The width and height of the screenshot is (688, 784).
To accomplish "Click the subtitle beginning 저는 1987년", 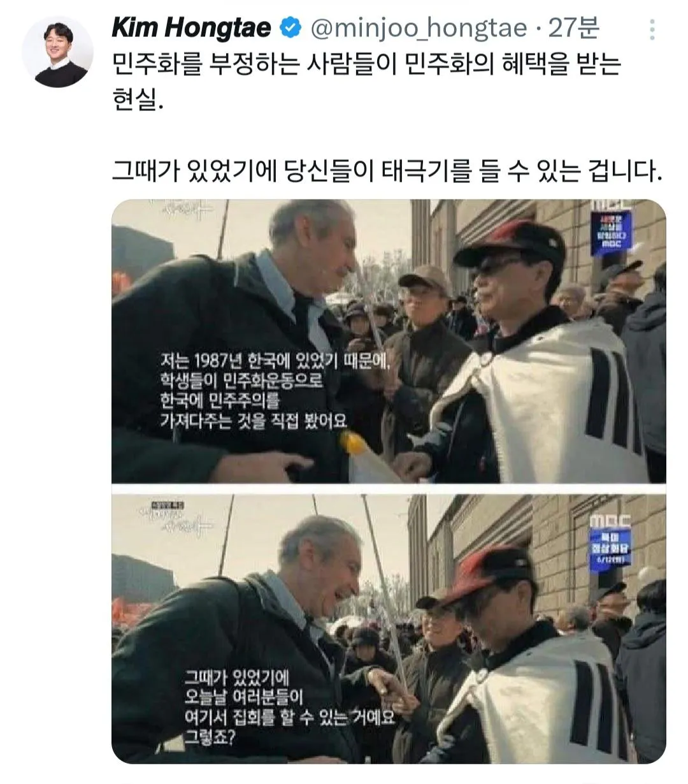I will click(280, 390).
